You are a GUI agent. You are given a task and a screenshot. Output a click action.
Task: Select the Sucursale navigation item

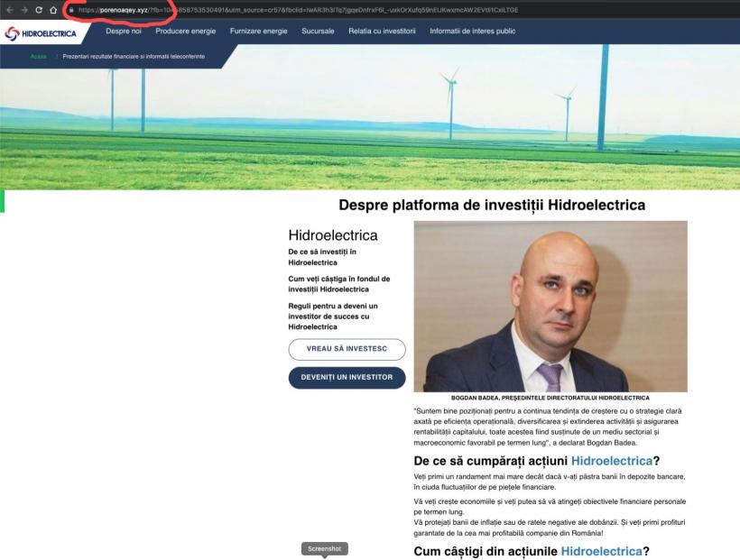click(317, 30)
